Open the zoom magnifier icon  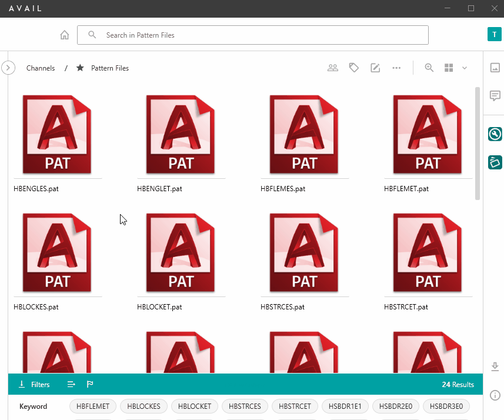coord(429,68)
